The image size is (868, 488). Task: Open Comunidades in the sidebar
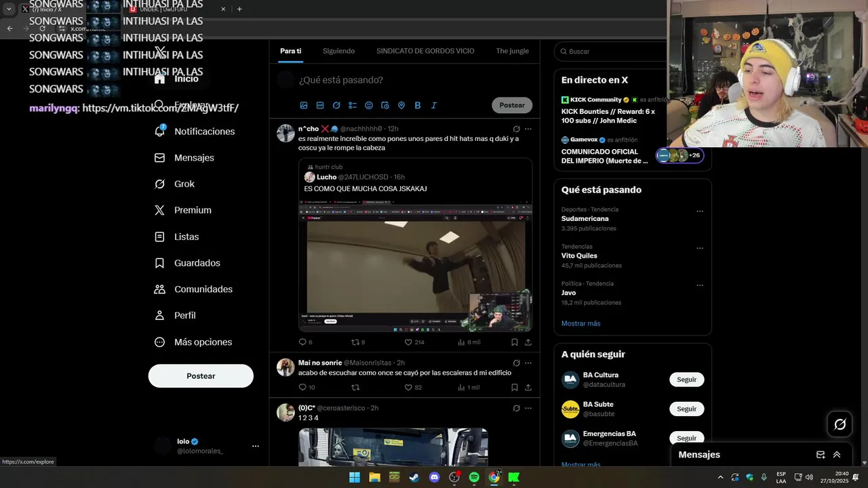(194, 289)
